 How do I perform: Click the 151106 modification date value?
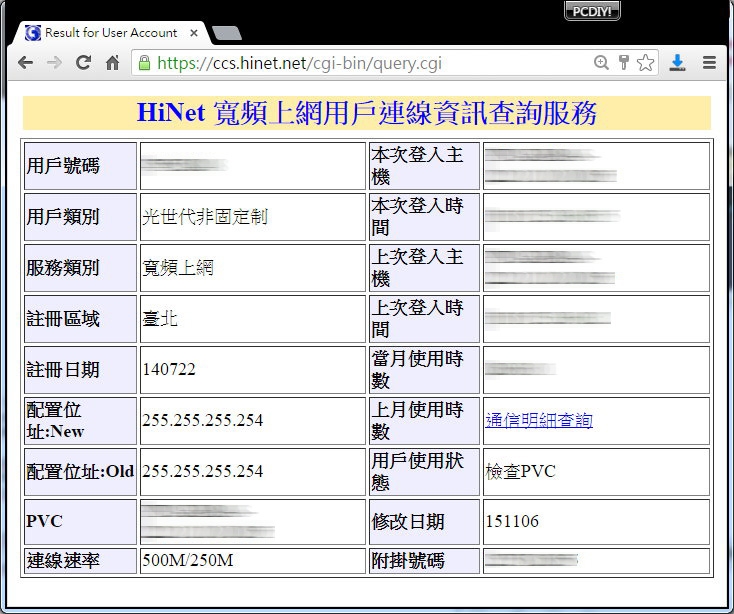click(x=512, y=521)
